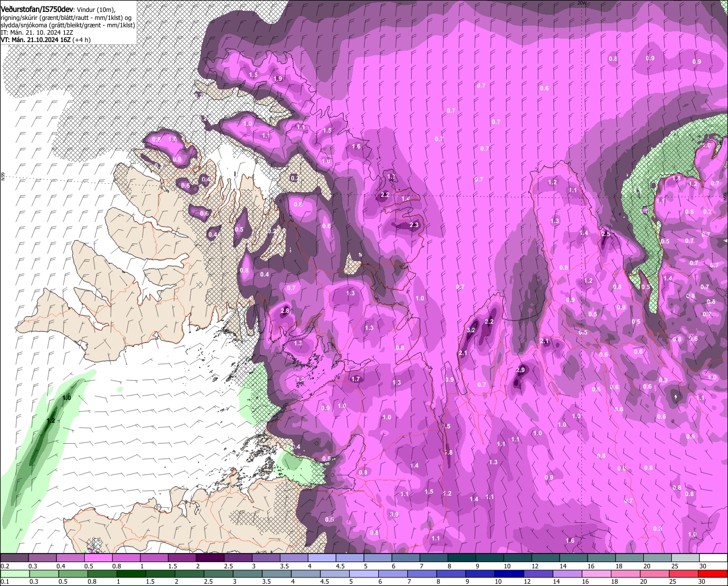Pick the 1.5 magenta swatch in top legend row
Screen dimensions: 728x586
click(x=182, y=558)
